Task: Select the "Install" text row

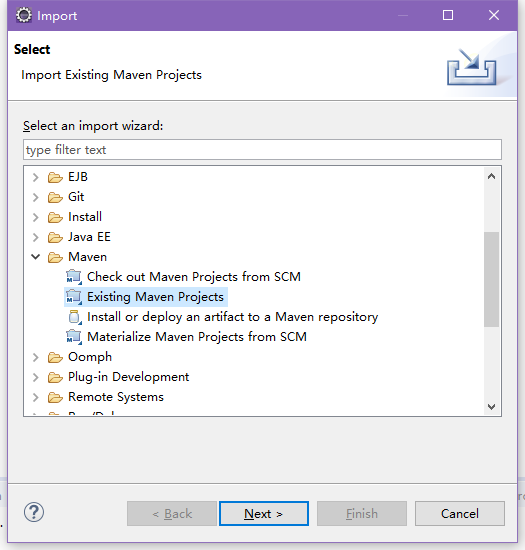Action: pyautogui.click(x=85, y=217)
